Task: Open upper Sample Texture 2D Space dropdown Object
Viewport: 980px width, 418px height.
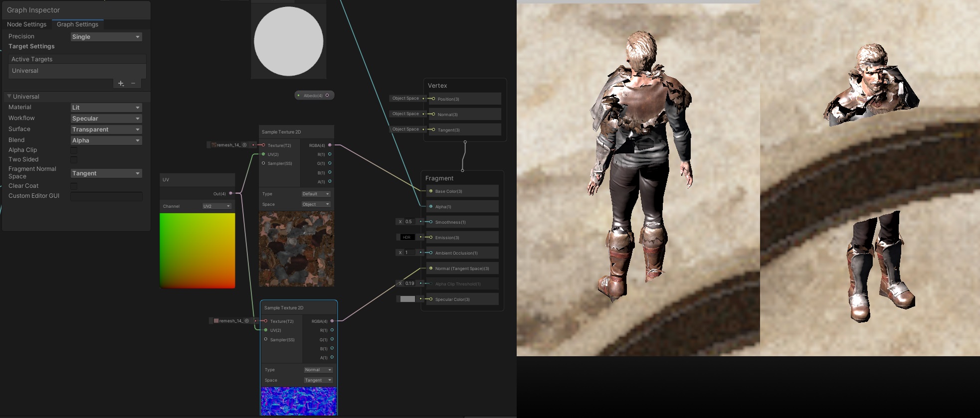Action: 316,204
